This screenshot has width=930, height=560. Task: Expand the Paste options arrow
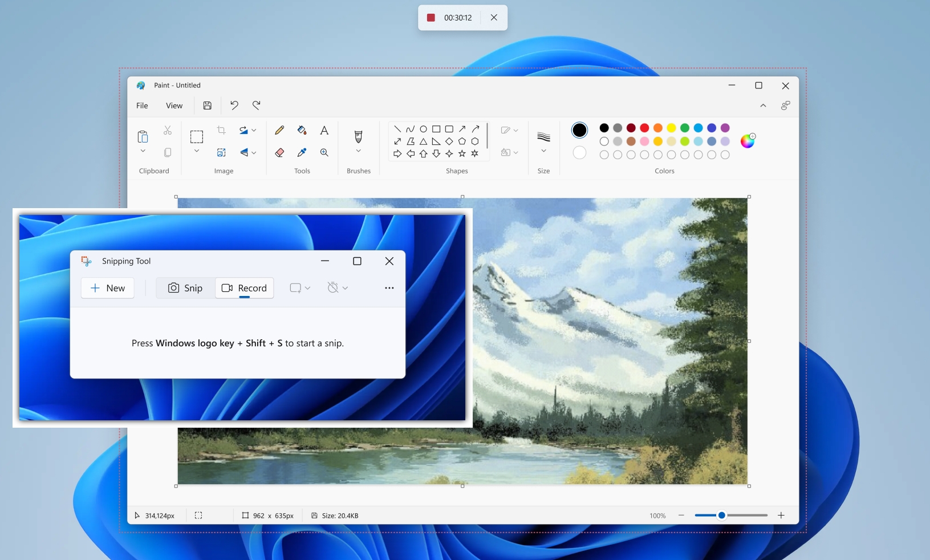point(143,151)
